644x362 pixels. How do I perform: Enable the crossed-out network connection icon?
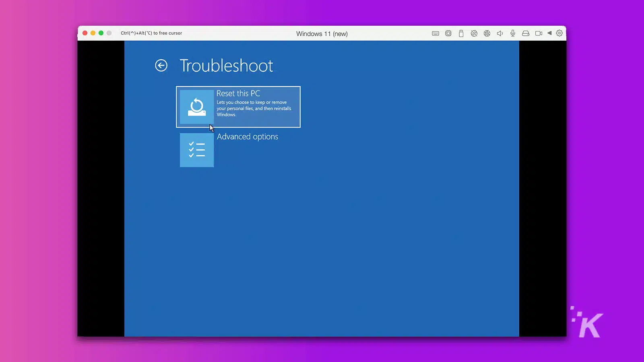tap(474, 33)
